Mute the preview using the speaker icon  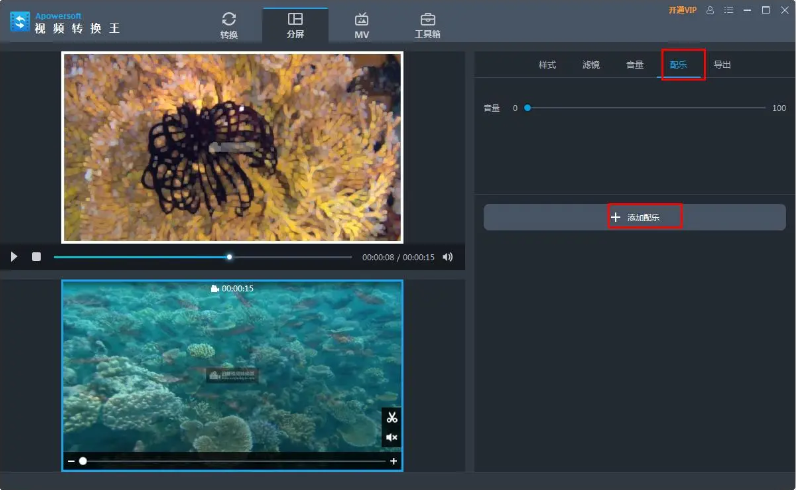point(447,257)
